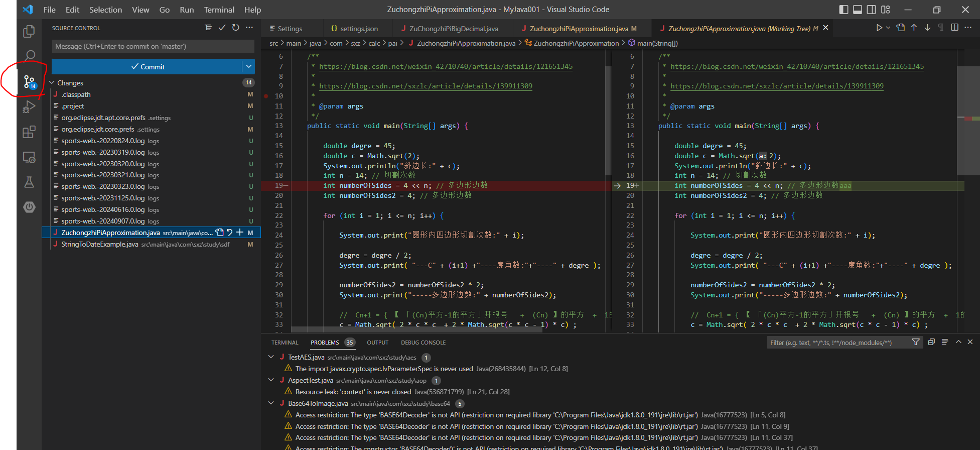
Task: Open csdn weixin_42710740 link in left editor
Action: (x=446, y=66)
